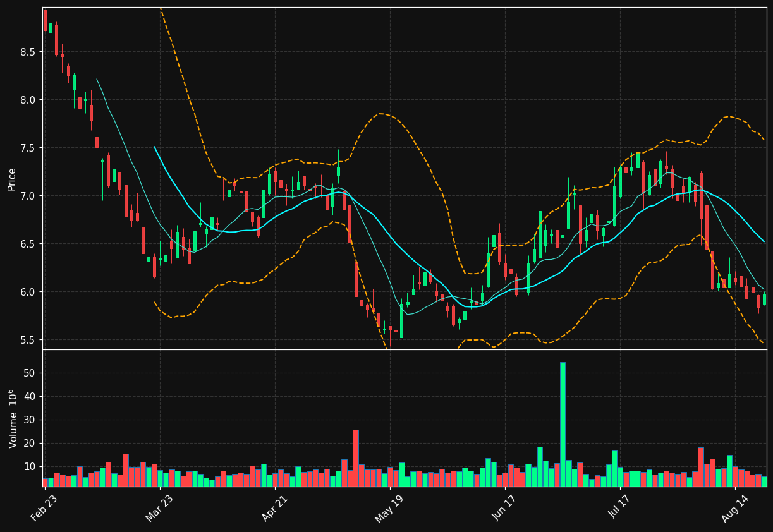
Task: Click the Feb 23 date label
Action: pos(44,508)
